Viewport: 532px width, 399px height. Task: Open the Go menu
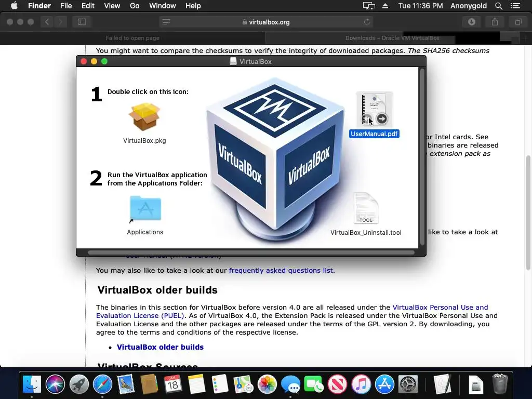coord(135,6)
